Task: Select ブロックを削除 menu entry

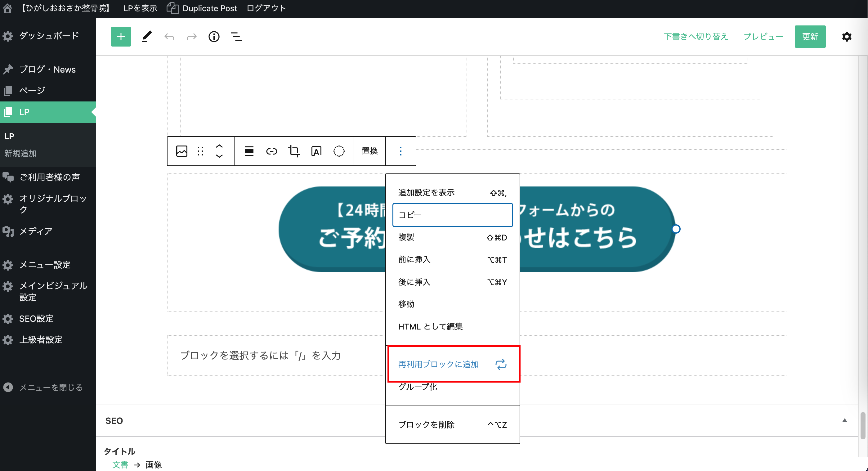Action: (426, 424)
